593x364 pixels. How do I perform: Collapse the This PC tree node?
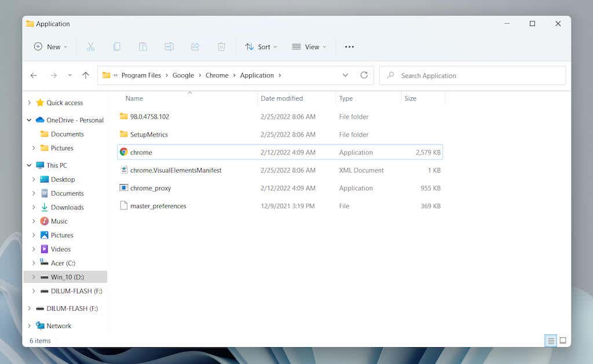(x=30, y=166)
